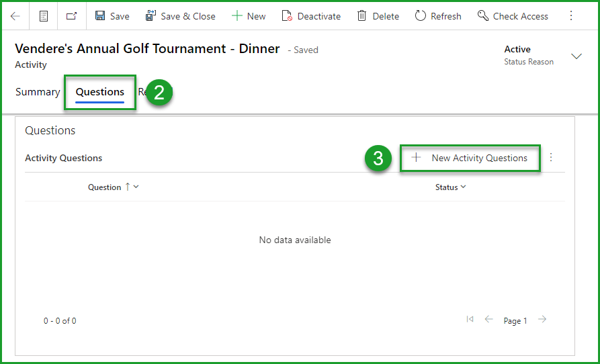Deactivate this activity record
This screenshot has width=600, height=364.
click(311, 16)
